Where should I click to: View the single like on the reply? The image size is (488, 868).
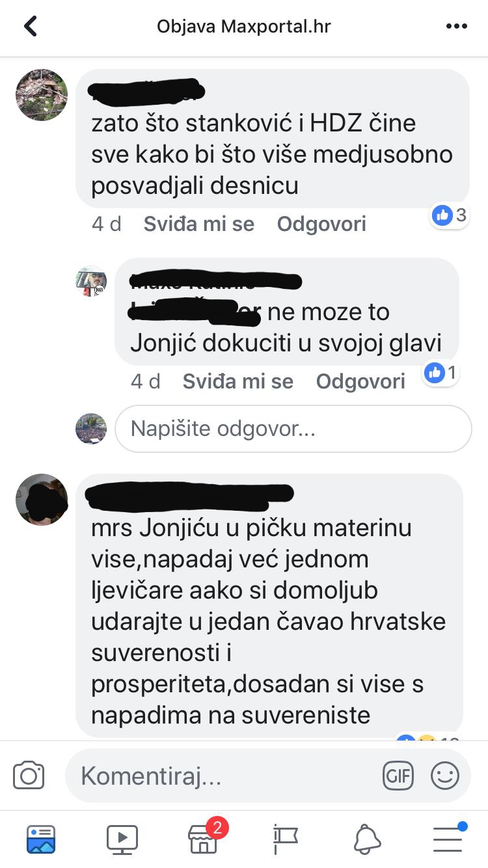pos(441,373)
